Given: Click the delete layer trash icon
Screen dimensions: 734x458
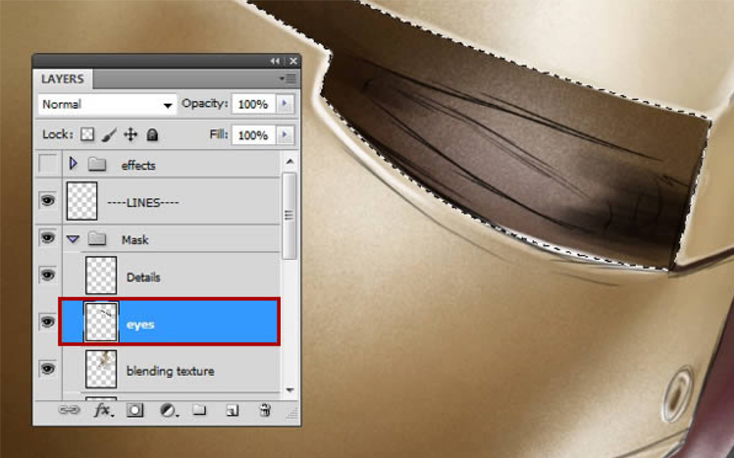Looking at the screenshot, I should point(265,410).
